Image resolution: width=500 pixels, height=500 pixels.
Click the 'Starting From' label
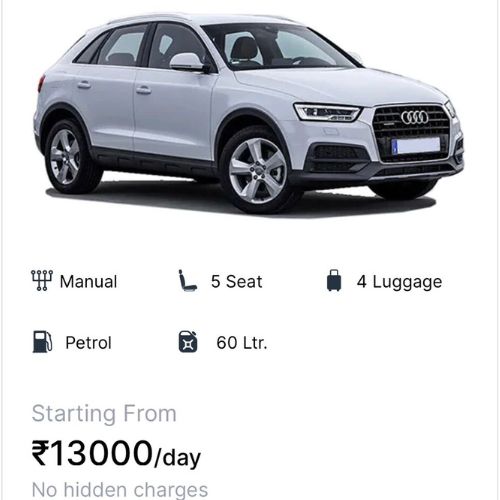point(104,414)
